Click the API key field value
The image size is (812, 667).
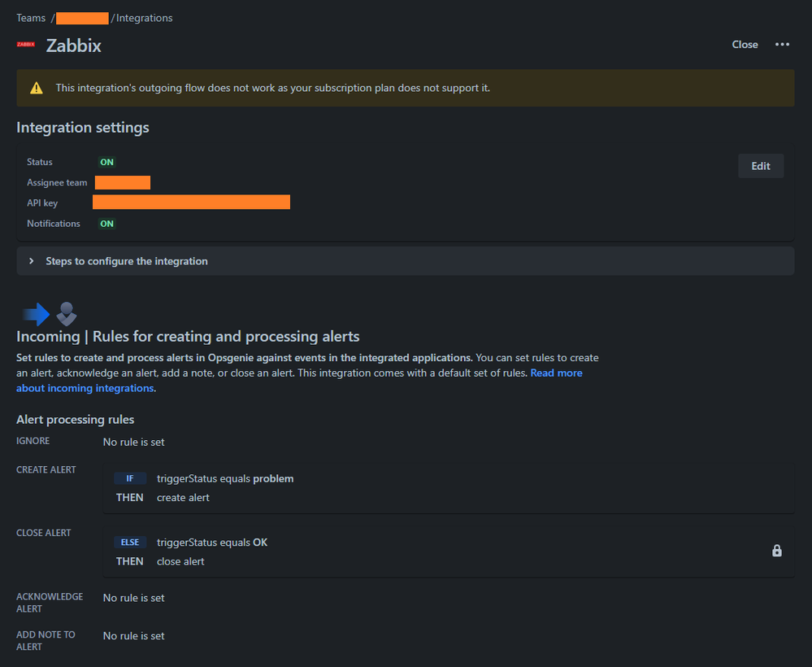coord(191,202)
